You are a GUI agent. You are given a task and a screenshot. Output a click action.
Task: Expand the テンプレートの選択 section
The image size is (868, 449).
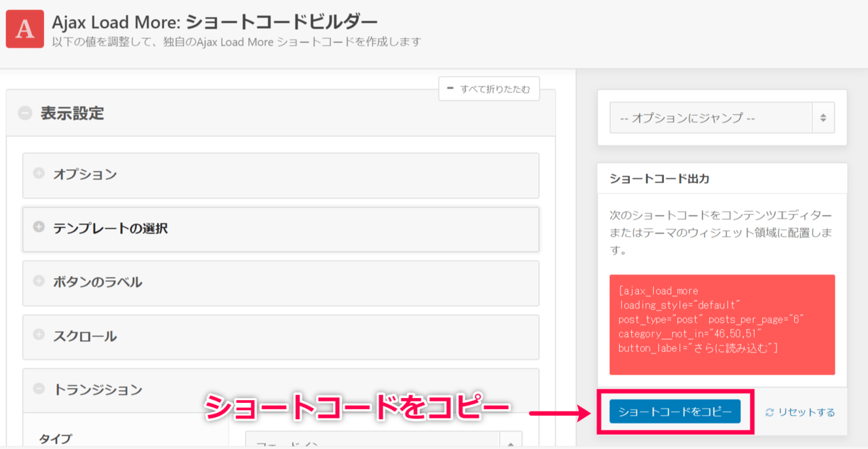[x=281, y=229]
